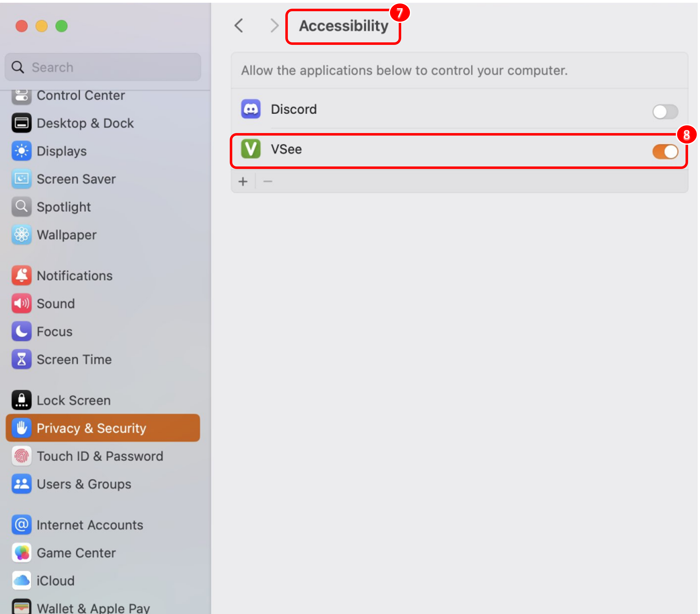The image size is (700, 614).
Task: Enable Discord accessibility toggle
Action: [665, 112]
